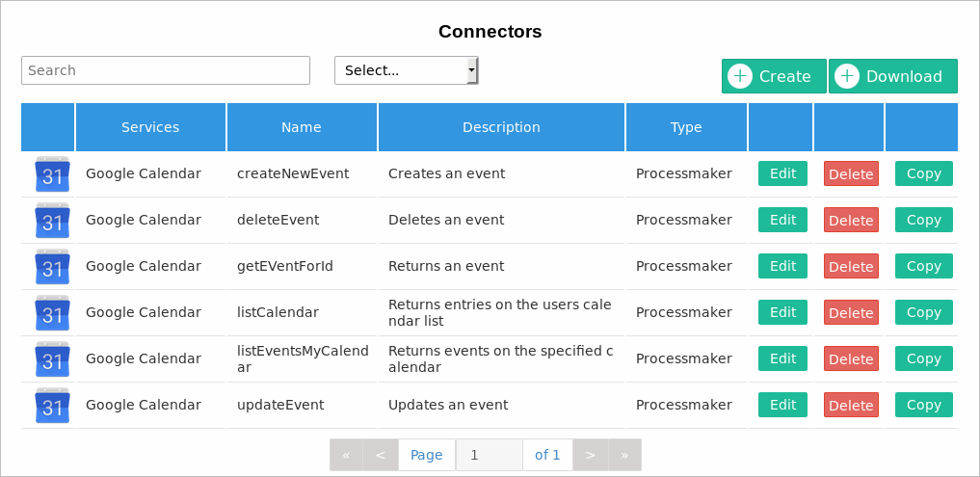
Task: Go to the next page arrow
Action: coord(591,455)
